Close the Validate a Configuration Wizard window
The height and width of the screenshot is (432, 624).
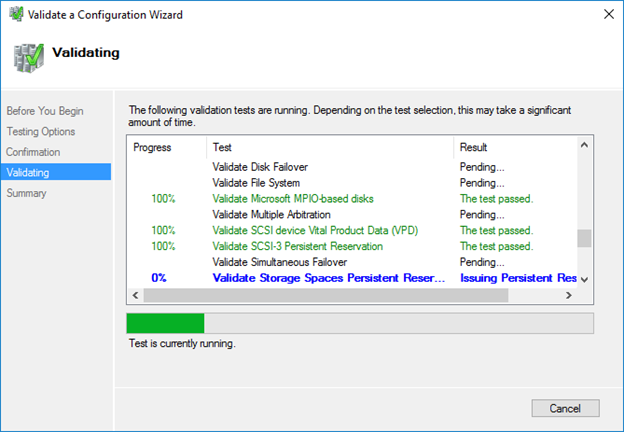point(608,15)
